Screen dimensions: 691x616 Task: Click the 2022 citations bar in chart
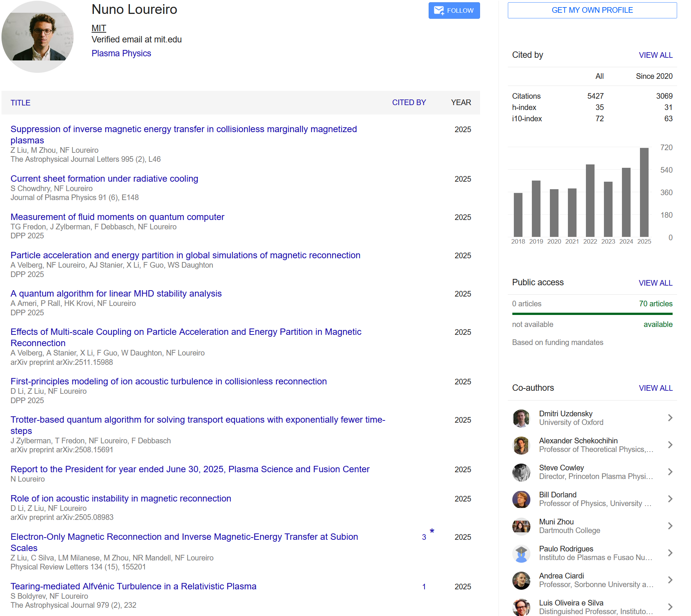click(590, 200)
